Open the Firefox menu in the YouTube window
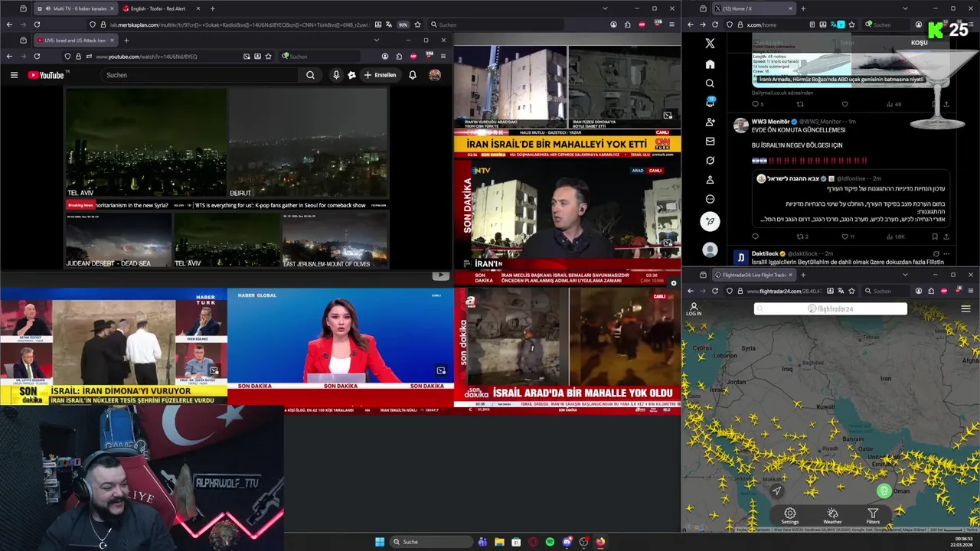Screen dimensions: 980x551 pyautogui.click(x=443, y=57)
